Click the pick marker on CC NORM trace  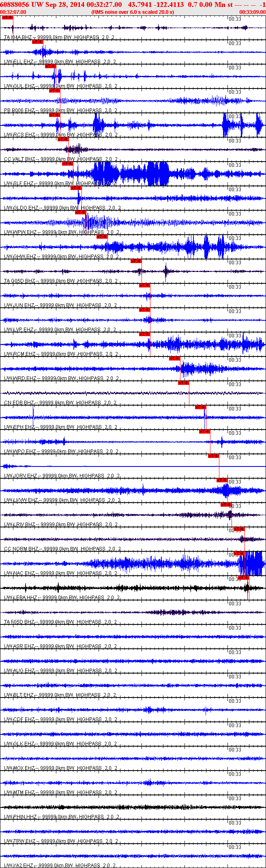tap(239, 529)
